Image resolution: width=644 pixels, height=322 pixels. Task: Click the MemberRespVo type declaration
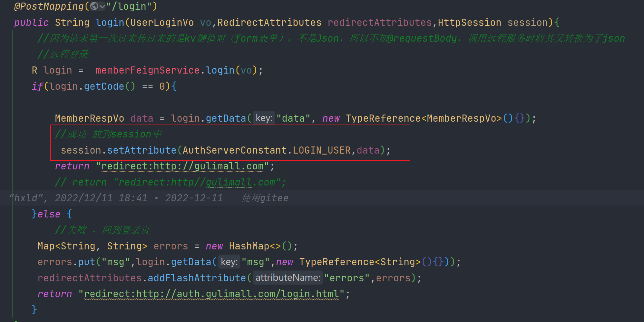(x=90, y=118)
